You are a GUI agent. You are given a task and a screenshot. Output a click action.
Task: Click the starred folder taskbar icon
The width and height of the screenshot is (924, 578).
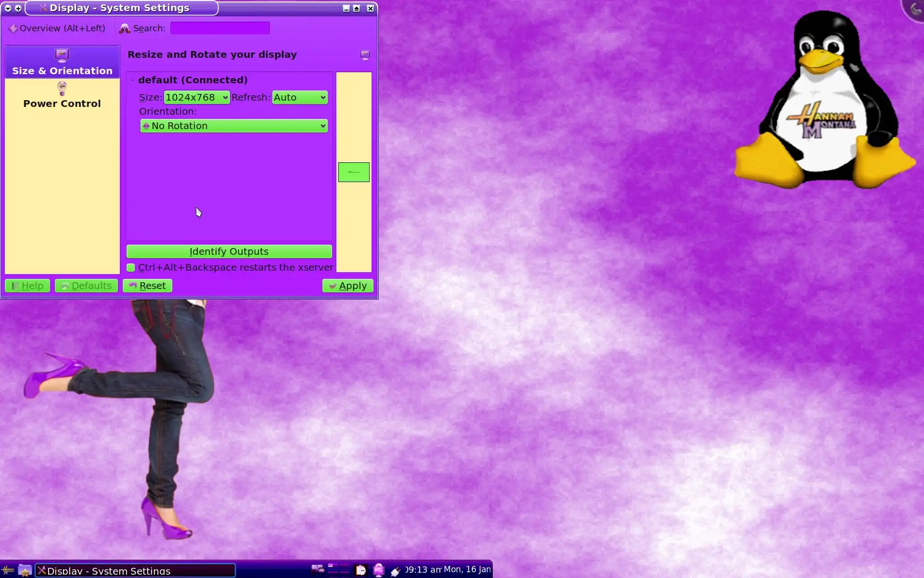tap(25, 571)
